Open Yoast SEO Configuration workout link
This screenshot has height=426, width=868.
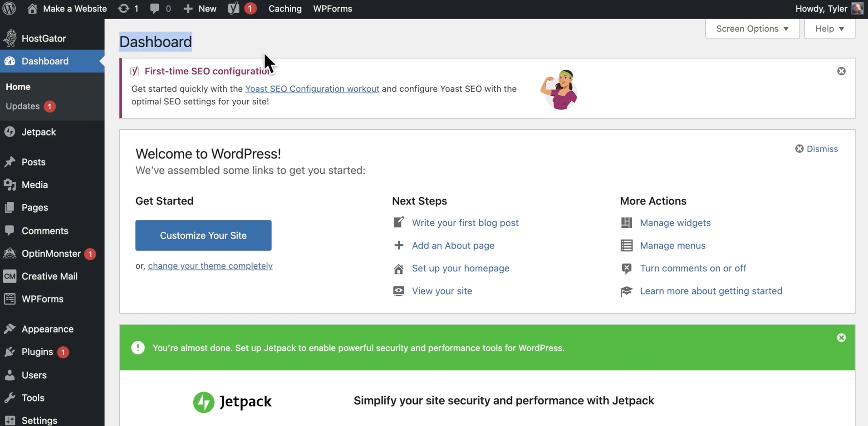click(312, 88)
